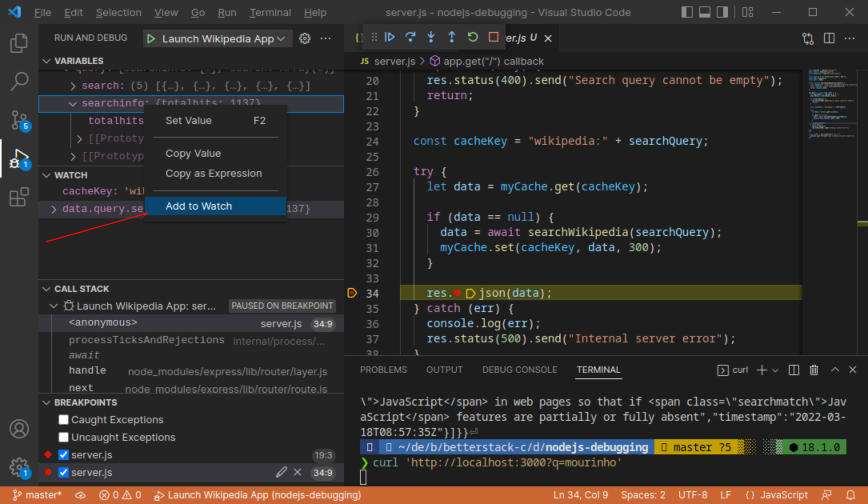This screenshot has width=868, height=504.
Task: Open the Terminal menu in menu bar
Action: (x=270, y=12)
